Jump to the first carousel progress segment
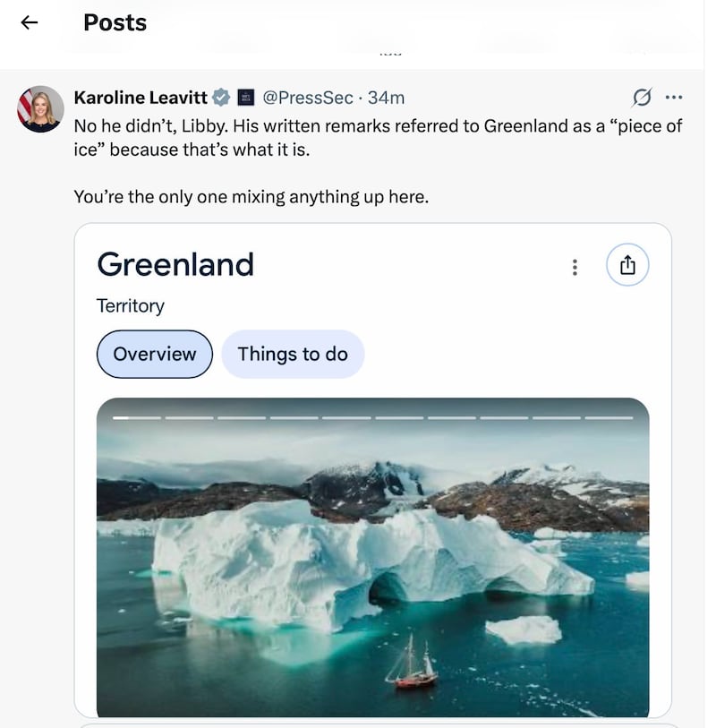 point(137,417)
